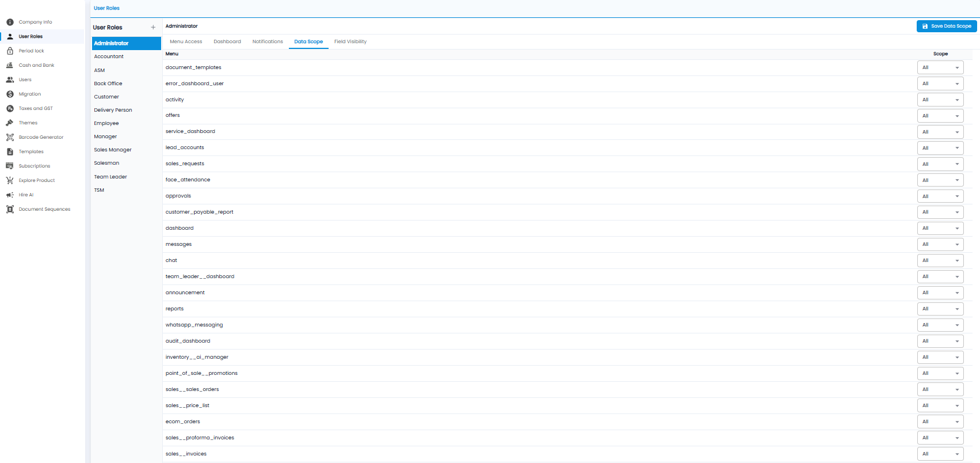The image size is (980, 463).
Task: Click the Period lock padlock icon
Action: (10, 51)
